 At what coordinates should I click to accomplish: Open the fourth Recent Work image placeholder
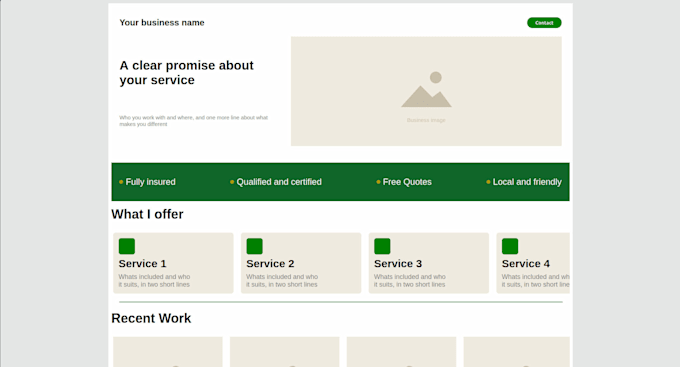pos(517,352)
